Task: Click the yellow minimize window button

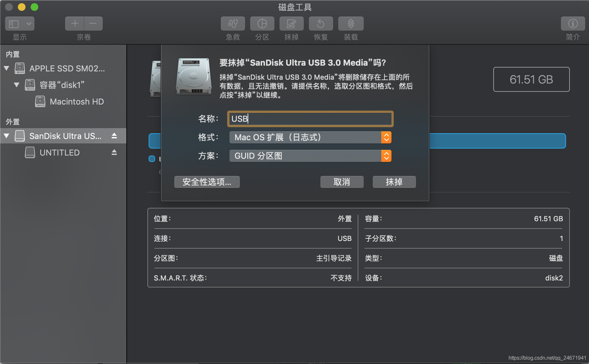Action: (x=22, y=7)
